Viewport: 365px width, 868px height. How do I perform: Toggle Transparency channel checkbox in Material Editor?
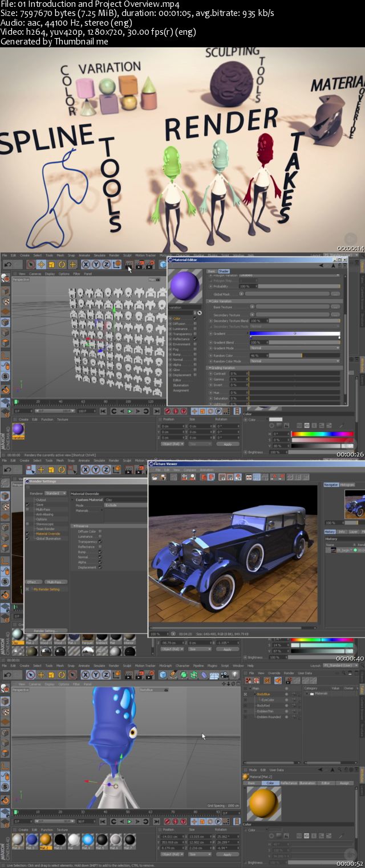click(x=195, y=333)
